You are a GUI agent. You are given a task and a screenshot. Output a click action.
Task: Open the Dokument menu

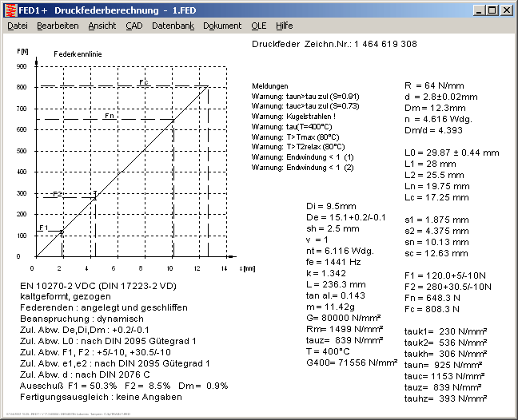(222, 26)
